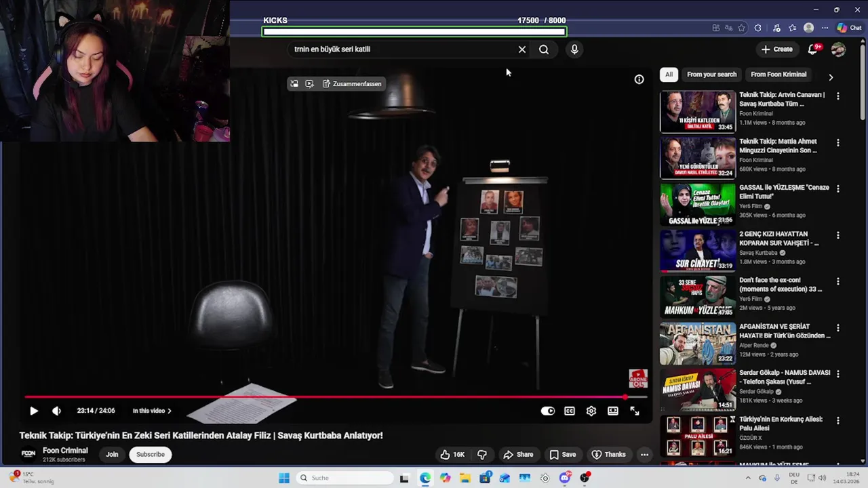This screenshot has width=868, height=488.
Task: Open YouTube notifications bell
Action: click(x=813, y=49)
